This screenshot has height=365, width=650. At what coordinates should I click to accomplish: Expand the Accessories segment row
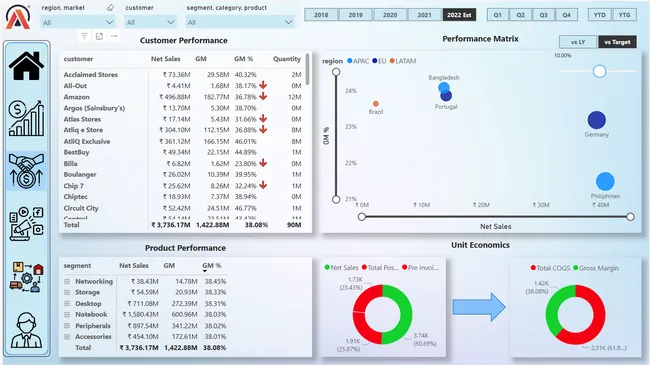point(67,337)
